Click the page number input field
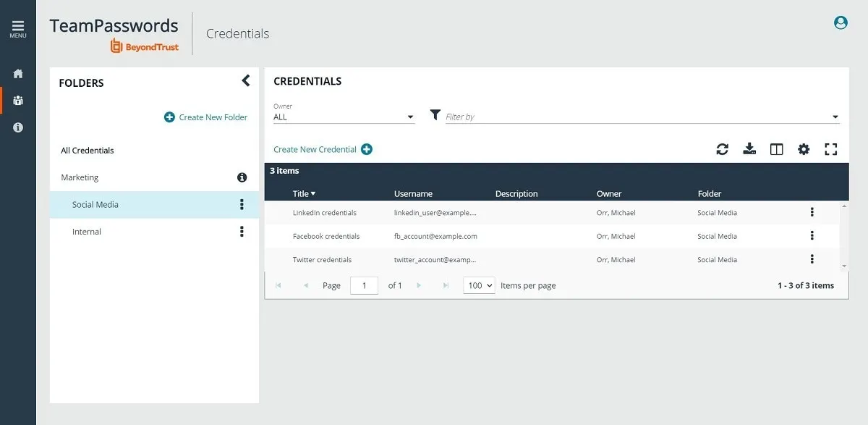The image size is (868, 425). 364,285
